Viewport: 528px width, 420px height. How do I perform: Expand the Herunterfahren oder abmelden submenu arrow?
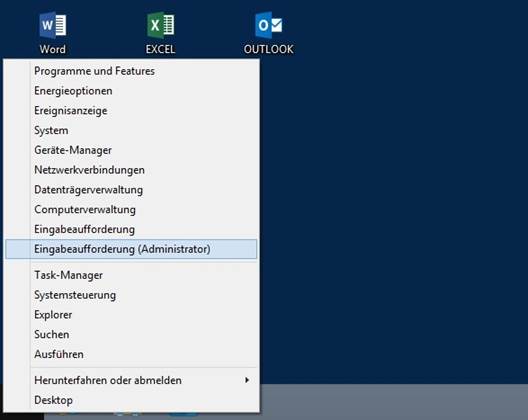tap(247, 380)
